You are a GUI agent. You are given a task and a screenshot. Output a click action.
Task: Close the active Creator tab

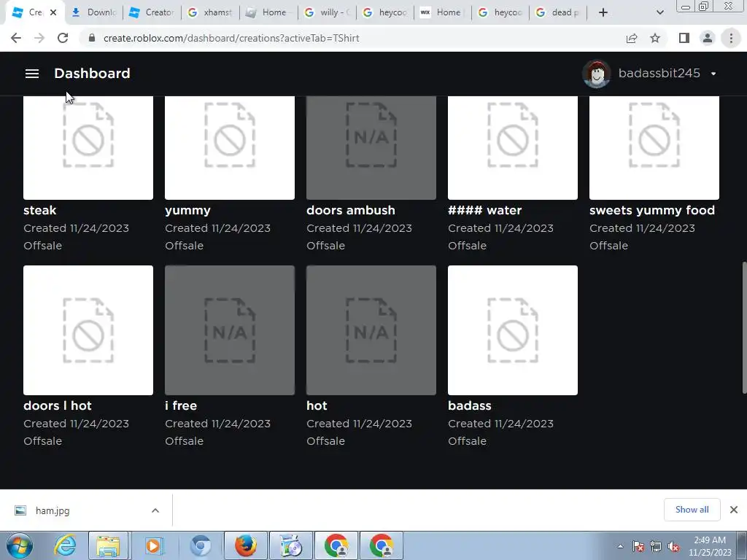(x=53, y=12)
